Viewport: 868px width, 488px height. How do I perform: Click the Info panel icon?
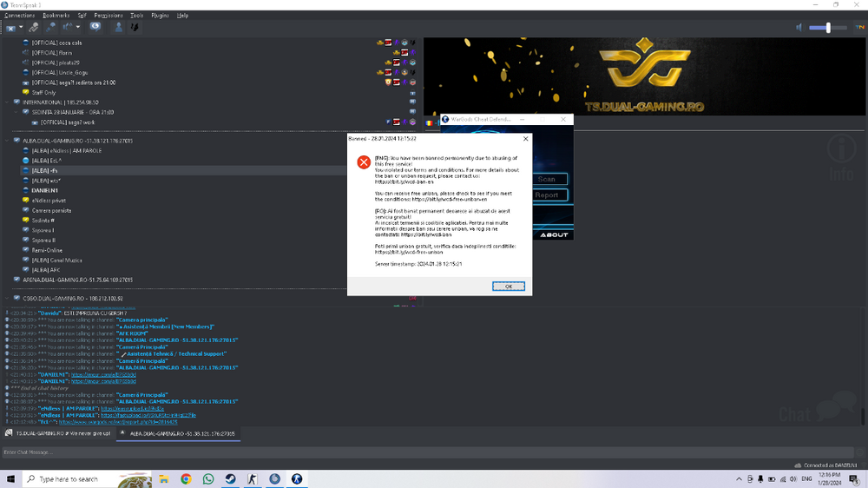click(x=840, y=156)
